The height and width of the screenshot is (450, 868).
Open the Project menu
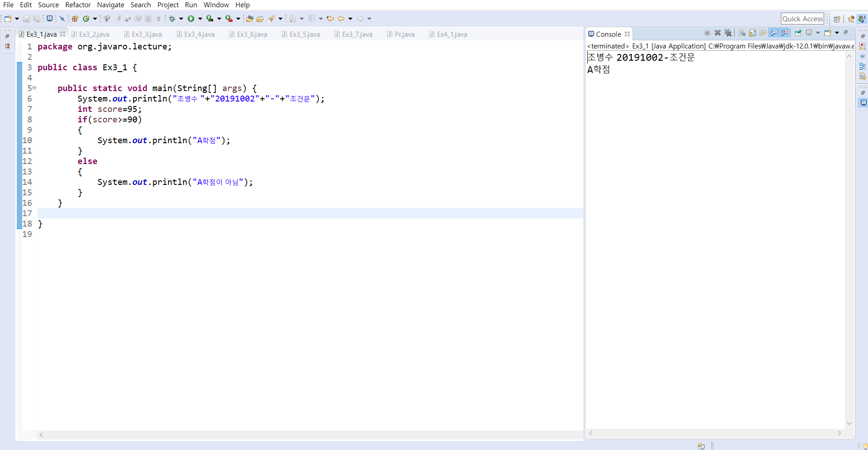click(168, 5)
